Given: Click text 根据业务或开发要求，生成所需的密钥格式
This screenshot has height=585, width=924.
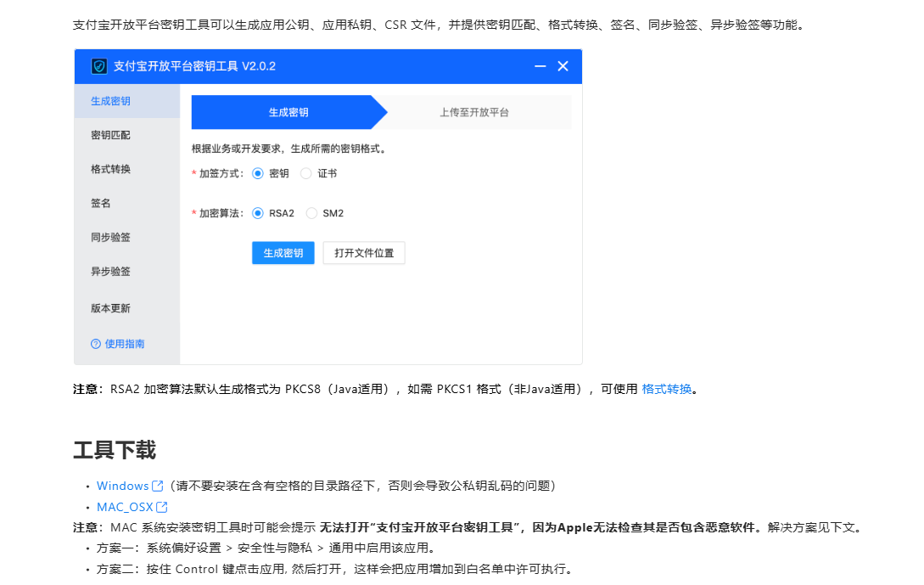Looking at the screenshot, I should (x=288, y=149).
